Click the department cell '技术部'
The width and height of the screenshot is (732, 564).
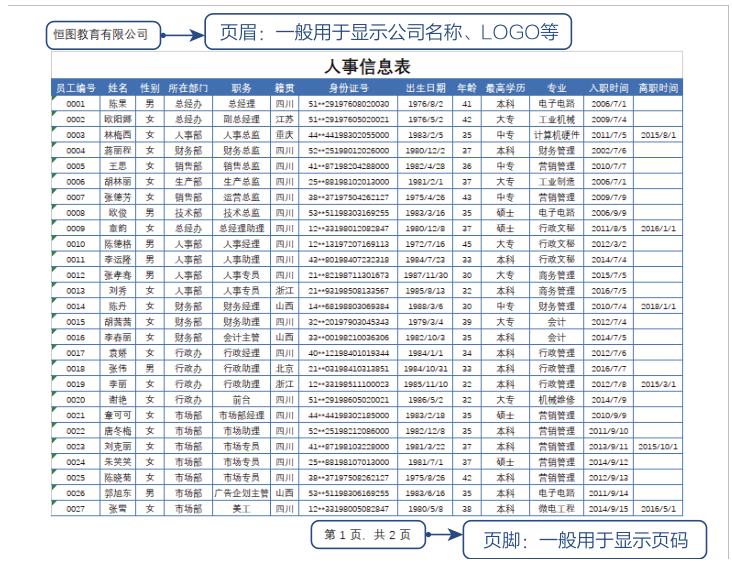pos(189,213)
